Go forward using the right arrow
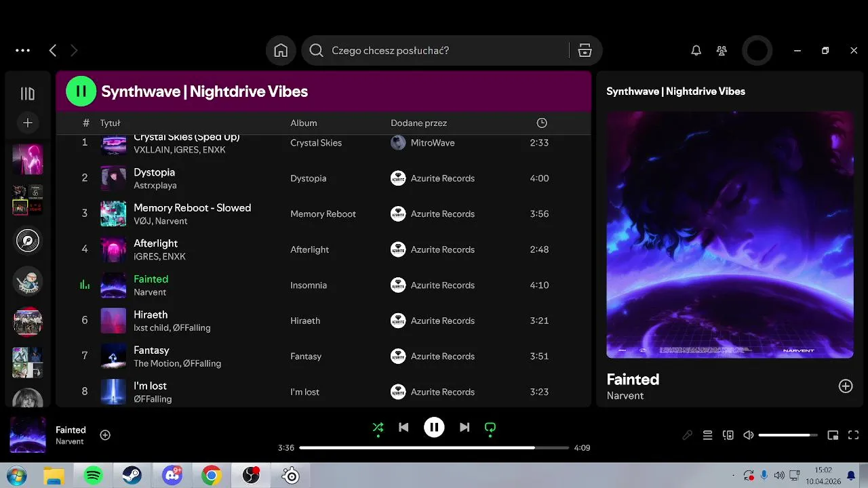Viewport: 868px width, 488px height. (x=74, y=50)
